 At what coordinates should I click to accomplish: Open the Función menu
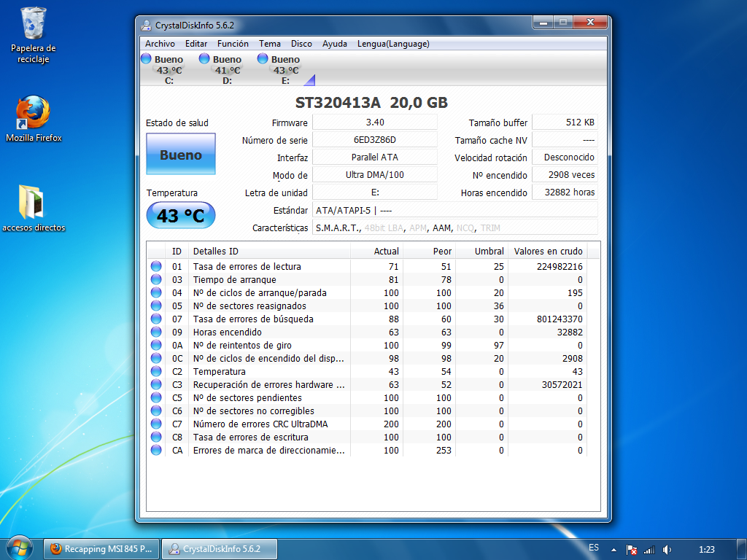click(233, 44)
